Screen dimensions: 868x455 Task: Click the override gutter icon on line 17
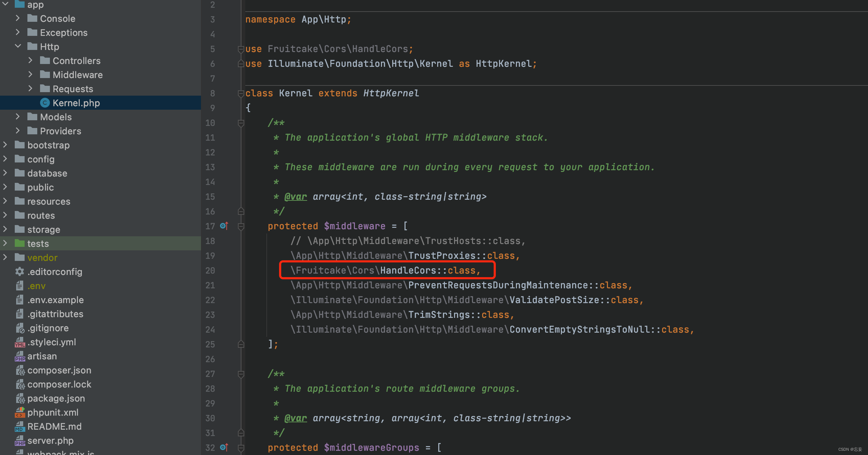tap(224, 226)
